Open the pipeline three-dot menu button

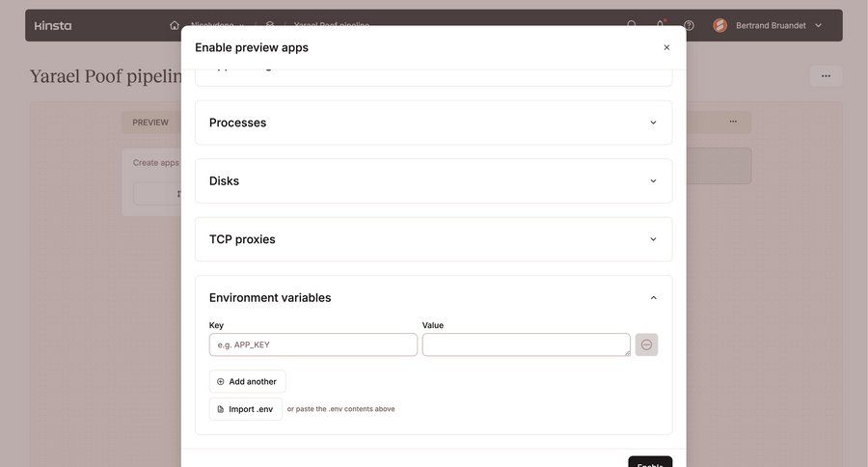pyautogui.click(x=826, y=76)
